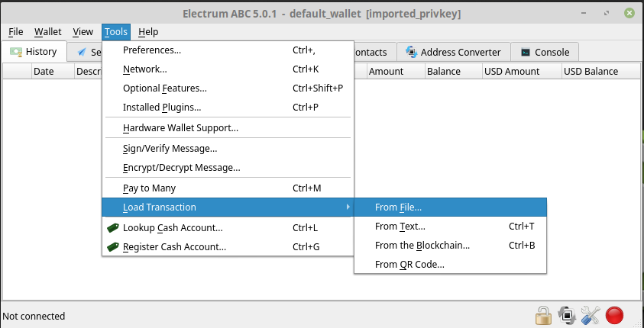Open the View menu
The image size is (644, 328).
(83, 31)
